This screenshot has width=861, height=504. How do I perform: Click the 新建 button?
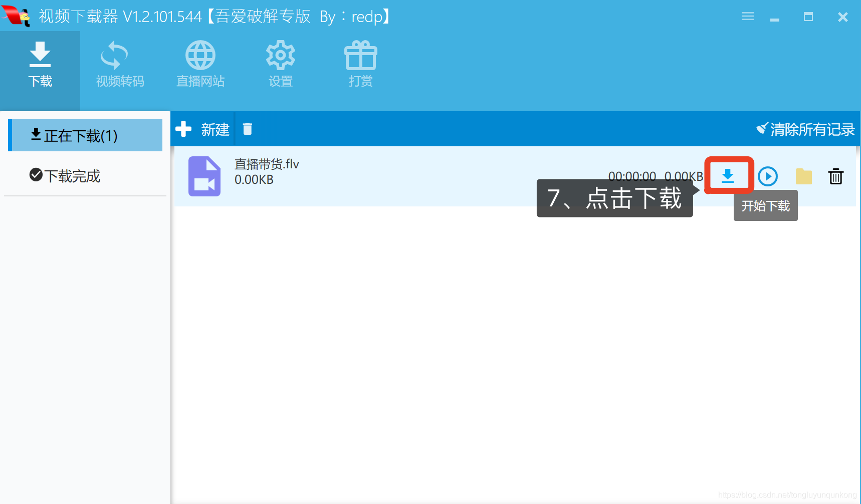[215, 130]
